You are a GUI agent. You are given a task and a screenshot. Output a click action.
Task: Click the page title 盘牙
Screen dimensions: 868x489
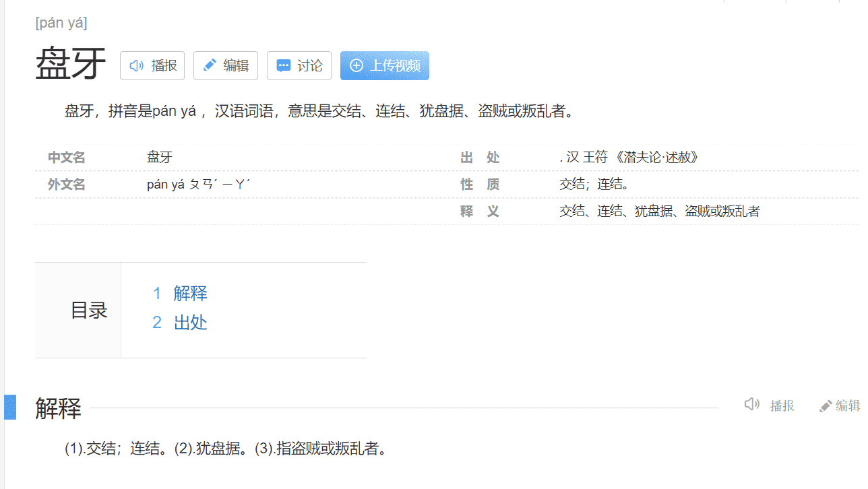(x=71, y=65)
